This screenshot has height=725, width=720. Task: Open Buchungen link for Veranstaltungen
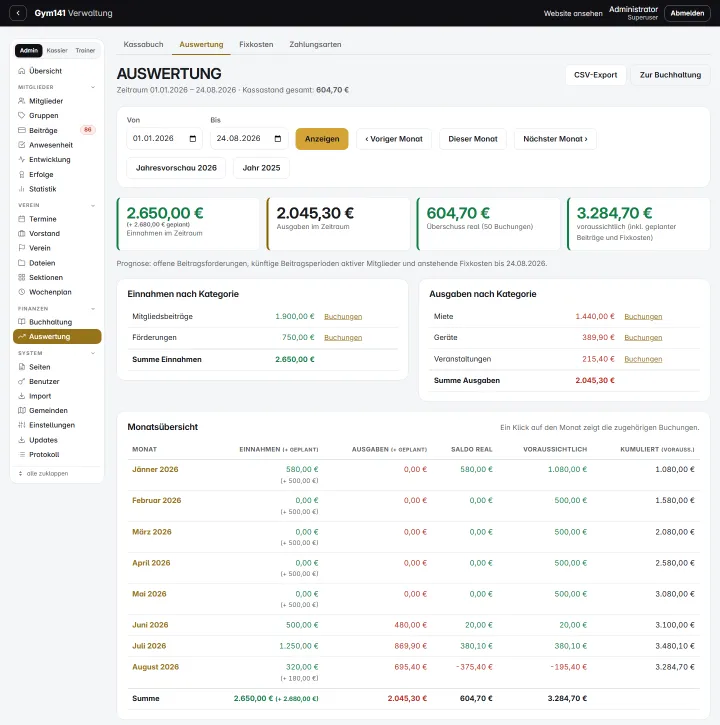(643, 359)
